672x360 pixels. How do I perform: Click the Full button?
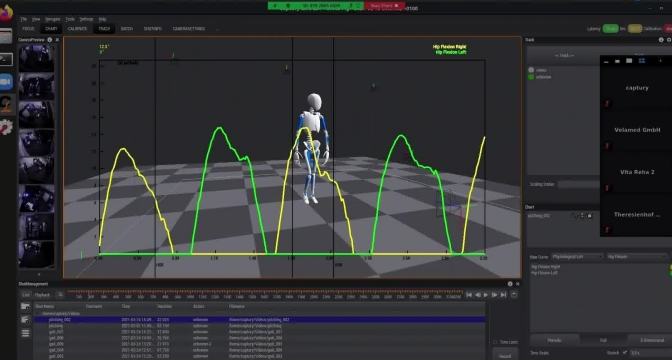[x=603, y=340]
